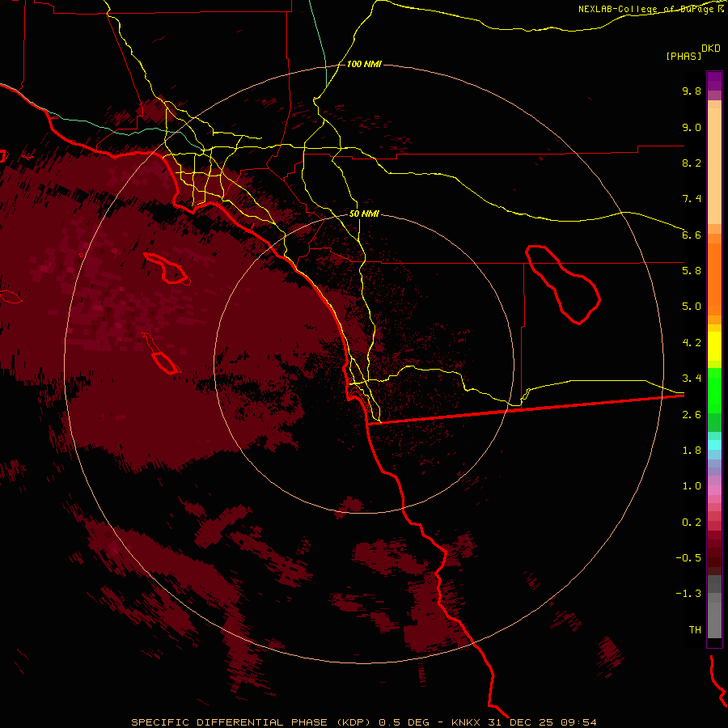The height and width of the screenshot is (728, 728).
Task: Click the bright green band of the color bar
Action: 714,390
